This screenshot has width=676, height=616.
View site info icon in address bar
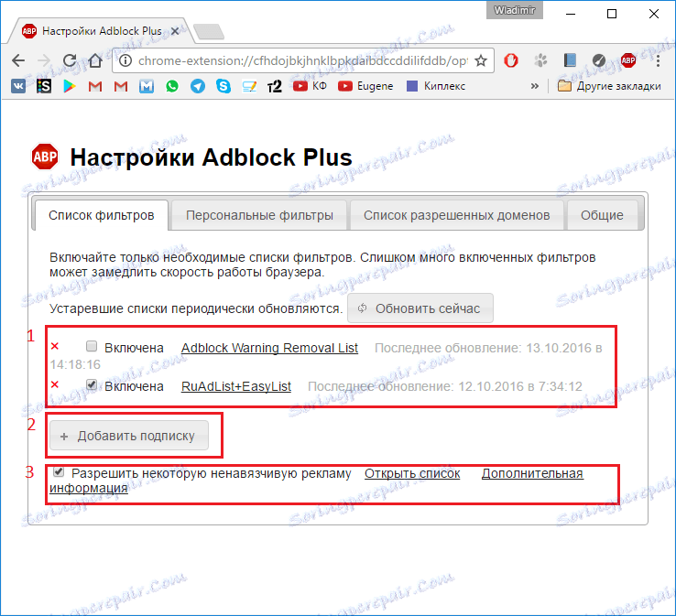point(125,60)
